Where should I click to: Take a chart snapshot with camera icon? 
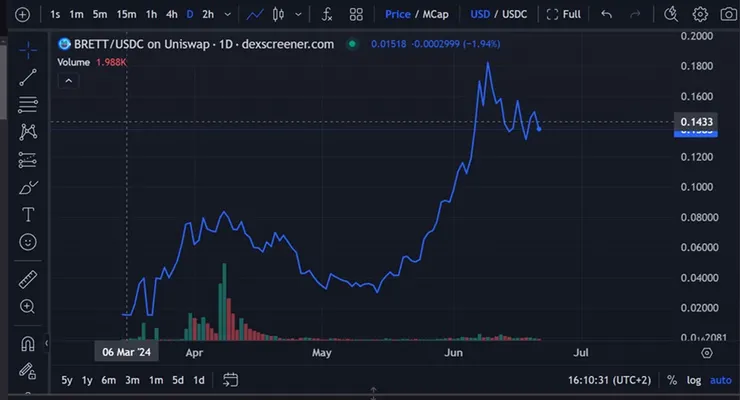pyautogui.click(x=729, y=15)
